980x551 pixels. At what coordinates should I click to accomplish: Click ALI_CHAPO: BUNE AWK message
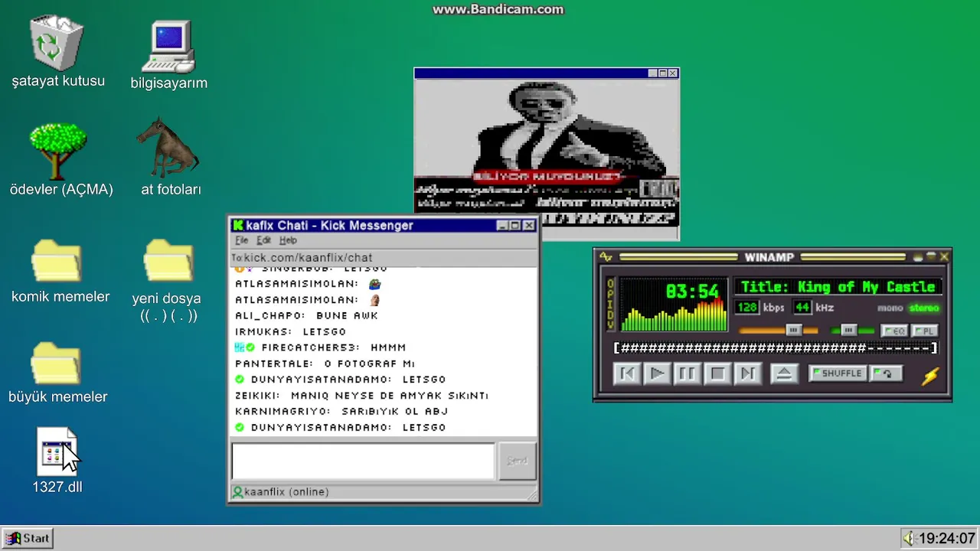click(x=306, y=315)
